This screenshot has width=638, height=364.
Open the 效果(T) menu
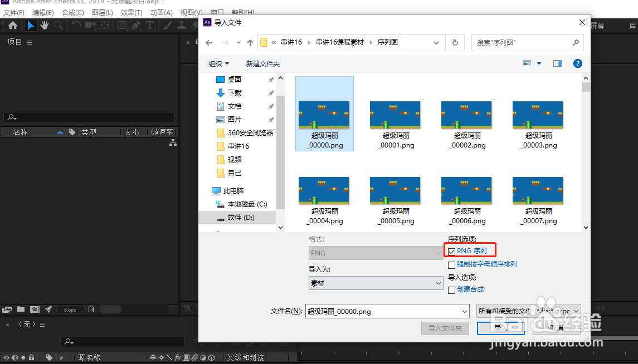coord(132,13)
